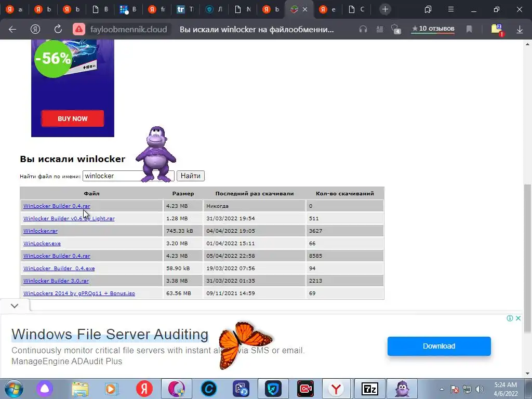Switch to the shield icon tab 'Л'
This screenshot has width=532, height=399.
[x=214, y=9]
